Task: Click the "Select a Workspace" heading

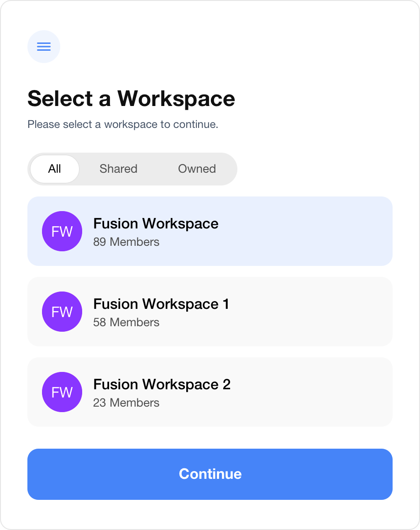Action: (131, 99)
